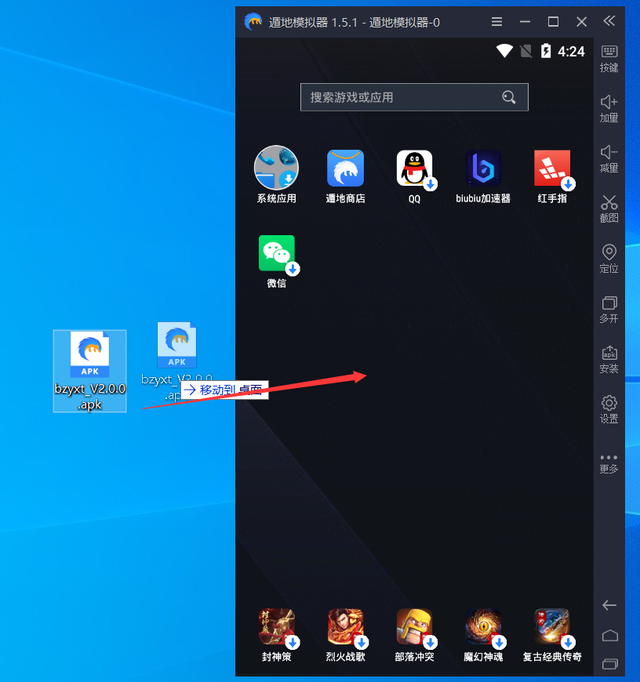Viewport: 640px width, 682px height.
Task: Open the 微信 app icon
Action: coord(277,253)
